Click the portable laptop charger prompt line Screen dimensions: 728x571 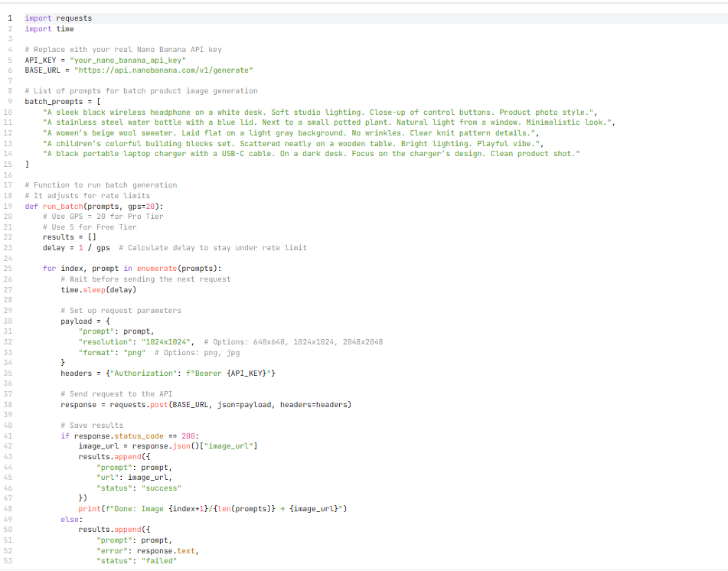tap(312, 154)
